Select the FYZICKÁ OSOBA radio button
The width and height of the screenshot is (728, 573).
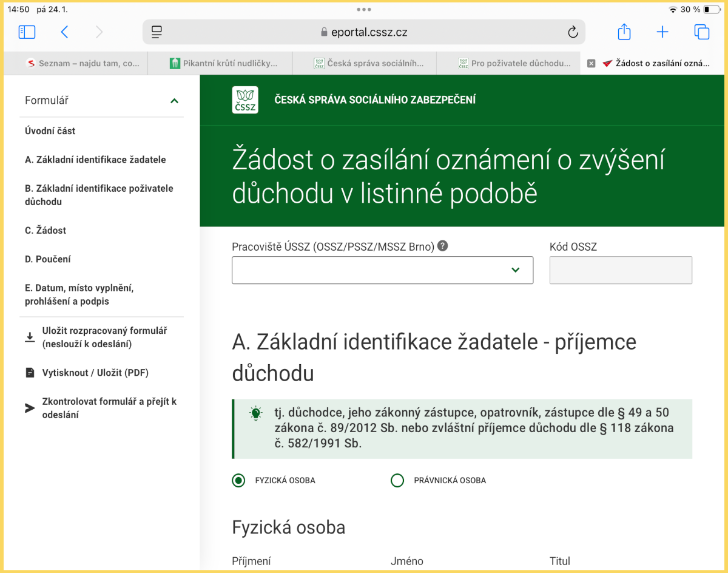pyautogui.click(x=238, y=481)
